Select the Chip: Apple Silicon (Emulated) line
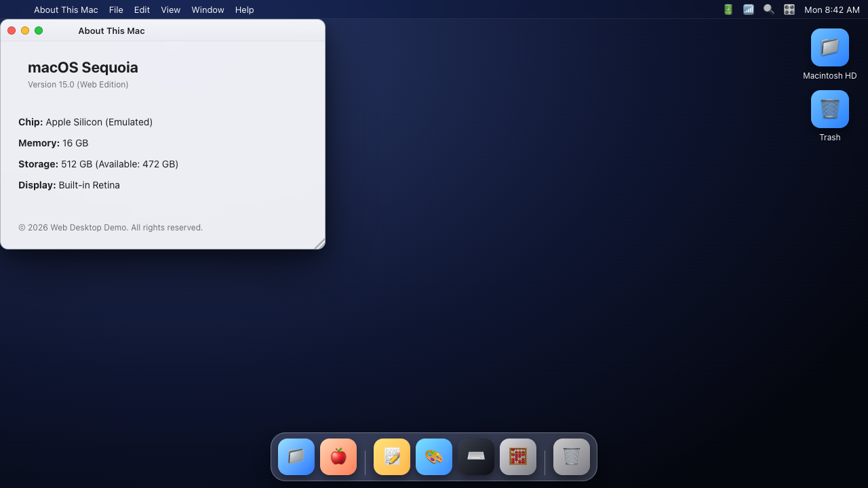Screen dimensions: 868x488 tap(85, 122)
